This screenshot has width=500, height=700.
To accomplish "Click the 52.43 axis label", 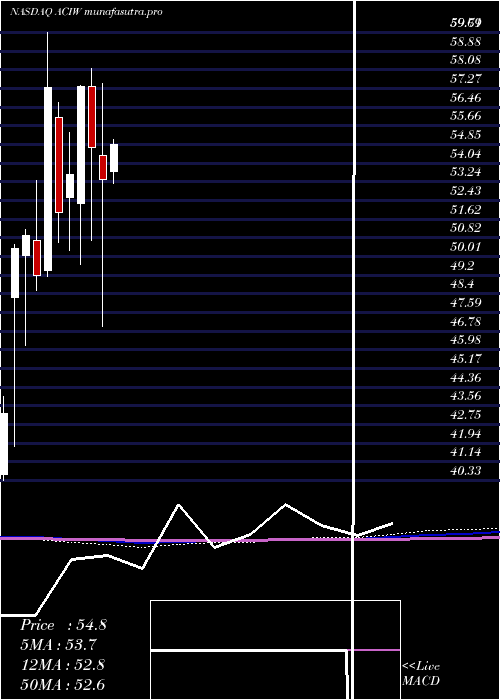I will pos(466,191).
